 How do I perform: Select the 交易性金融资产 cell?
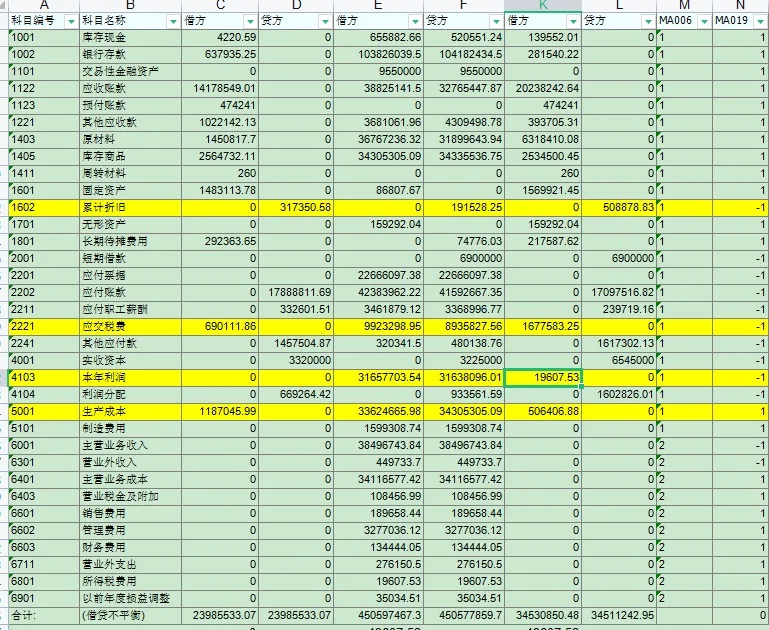click(130, 72)
